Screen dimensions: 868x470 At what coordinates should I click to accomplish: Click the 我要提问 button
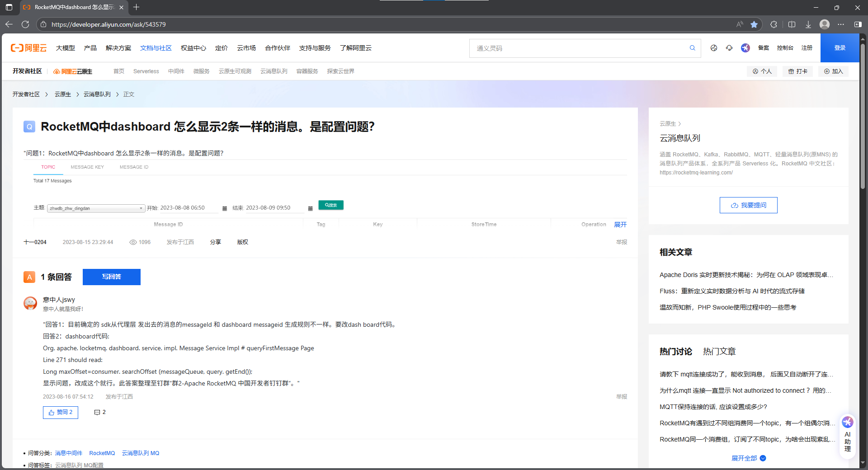(749, 205)
